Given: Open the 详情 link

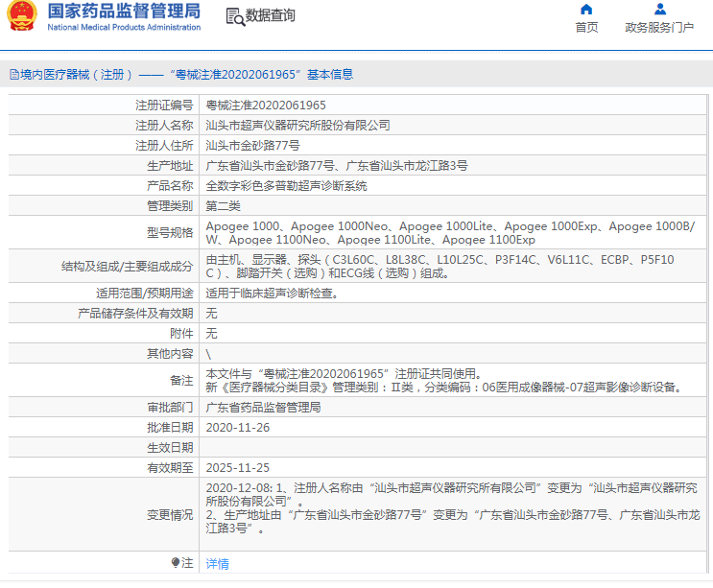Looking at the screenshot, I should (x=218, y=563).
